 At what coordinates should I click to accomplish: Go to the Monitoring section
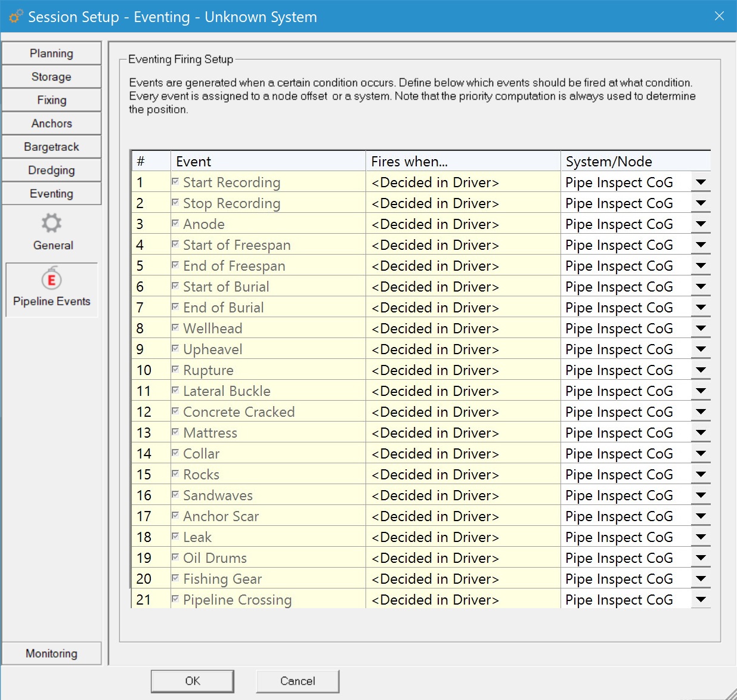[x=51, y=653]
